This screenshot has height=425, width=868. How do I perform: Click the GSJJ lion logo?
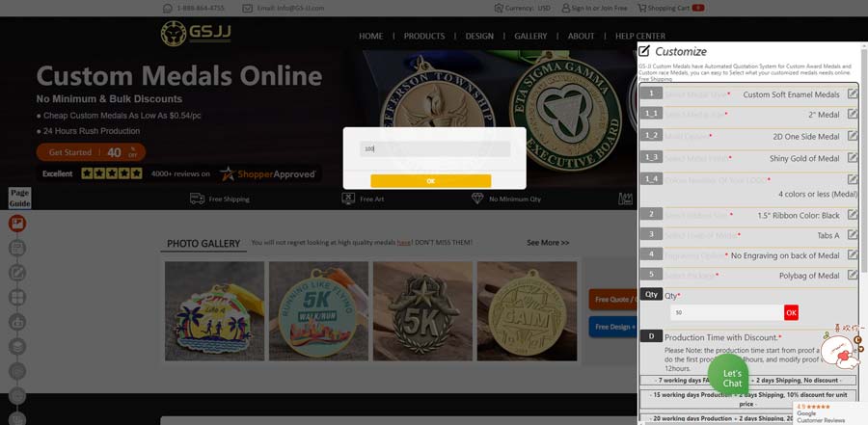pos(174,33)
